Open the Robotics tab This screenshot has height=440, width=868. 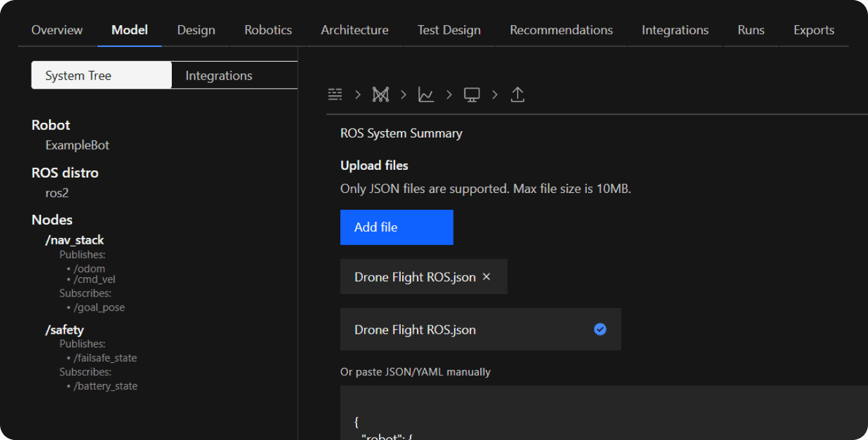click(x=268, y=30)
